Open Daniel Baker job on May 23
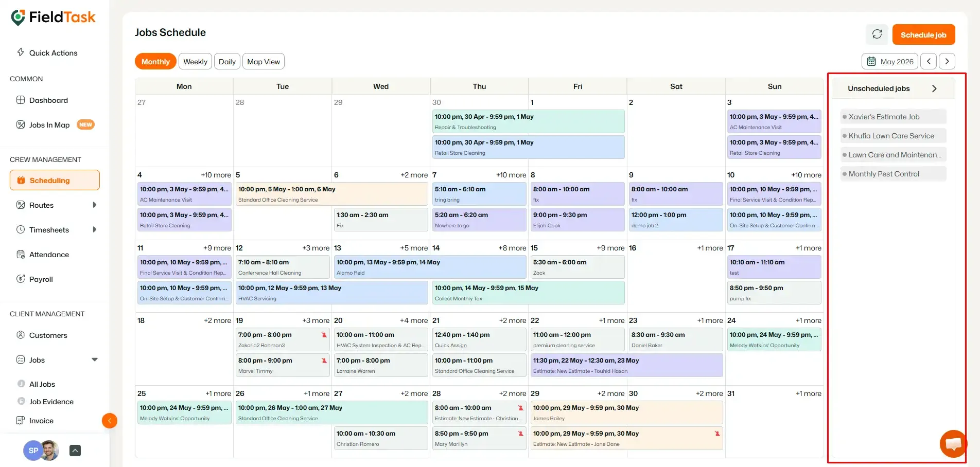Viewport: 980px width, 467px height. [676, 339]
